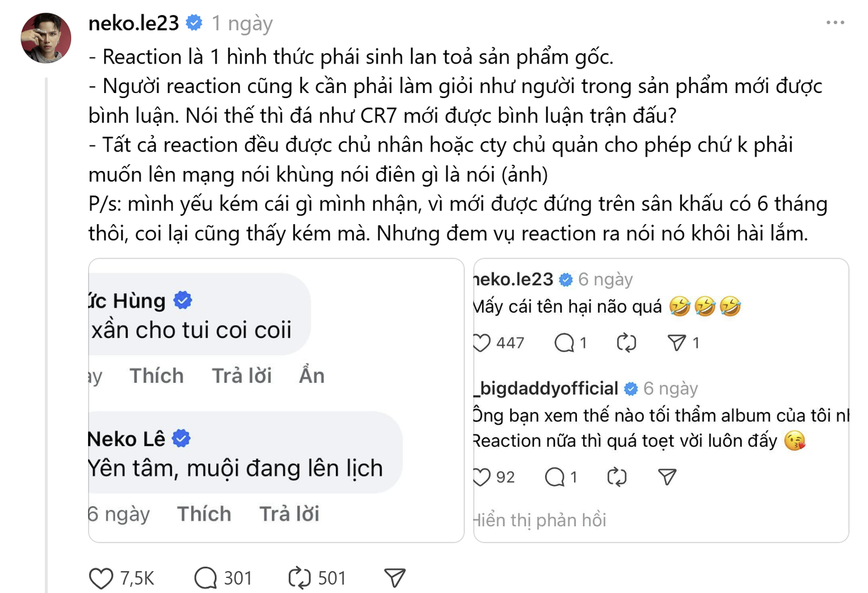The width and height of the screenshot is (868, 593).
Task: Click the share icon under the main post
Action: coord(393,577)
